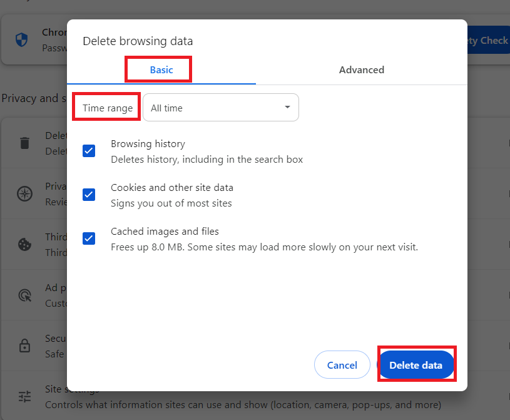Image resolution: width=510 pixels, height=420 pixels.
Task: Uncheck the Browsing history checkbox
Action: (x=89, y=151)
